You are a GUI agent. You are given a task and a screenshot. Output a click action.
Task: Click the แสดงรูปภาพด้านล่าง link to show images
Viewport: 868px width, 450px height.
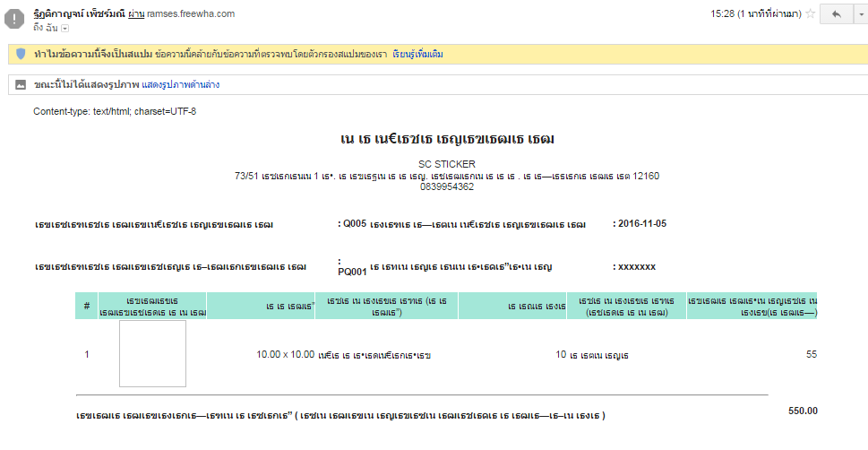(x=180, y=85)
